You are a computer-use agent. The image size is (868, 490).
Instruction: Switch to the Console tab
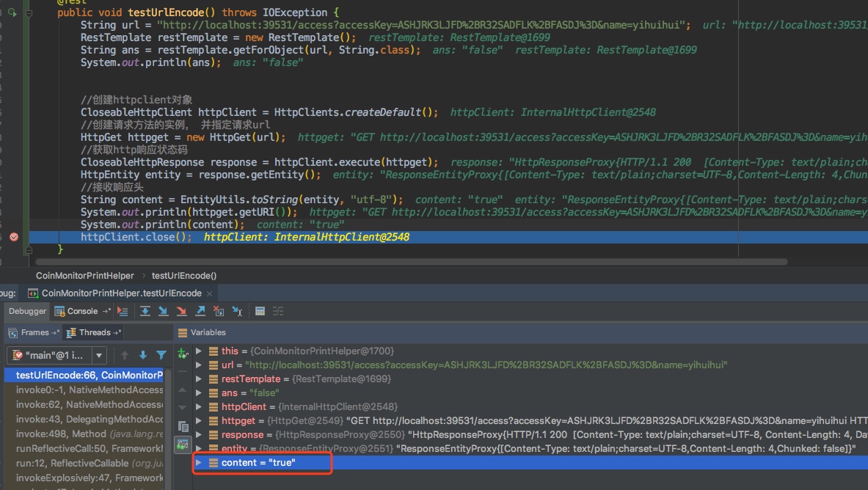pyautogui.click(x=84, y=310)
